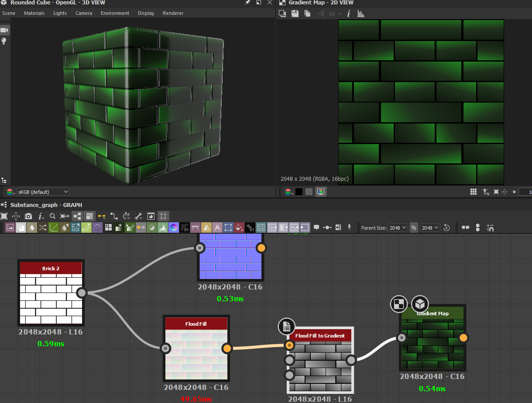The height and width of the screenshot is (403, 532).
Task: Select the Gradient Map node
Action: click(x=433, y=338)
